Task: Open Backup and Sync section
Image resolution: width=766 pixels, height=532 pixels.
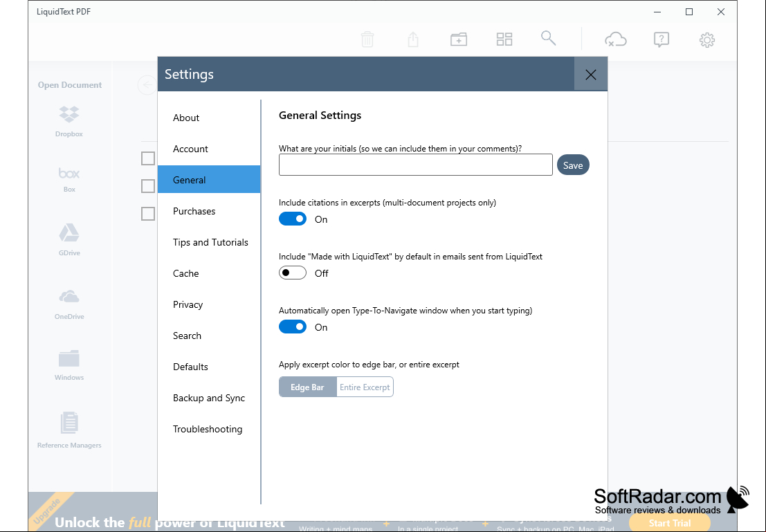Action: [209, 398]
